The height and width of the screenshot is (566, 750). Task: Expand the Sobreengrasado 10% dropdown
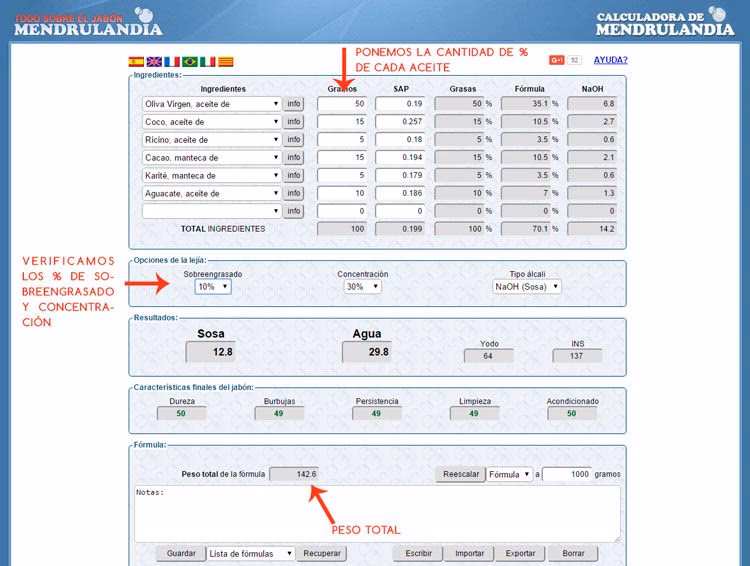click(x=212, y=287)
